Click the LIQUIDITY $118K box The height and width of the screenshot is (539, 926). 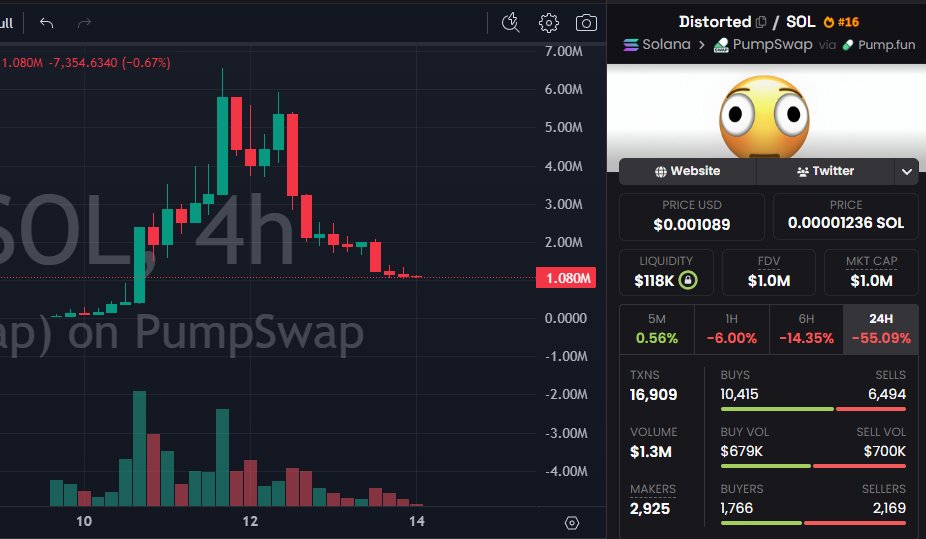pos(666,272)
